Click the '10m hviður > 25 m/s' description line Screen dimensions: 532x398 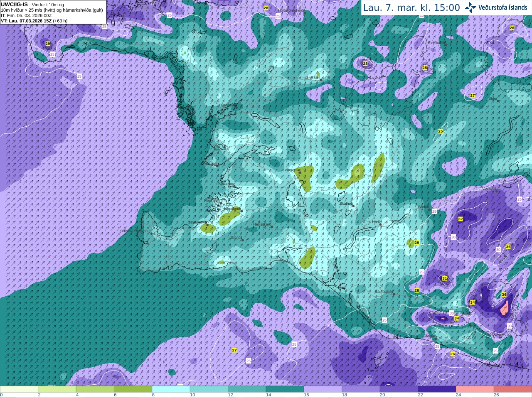click(52, 10)
